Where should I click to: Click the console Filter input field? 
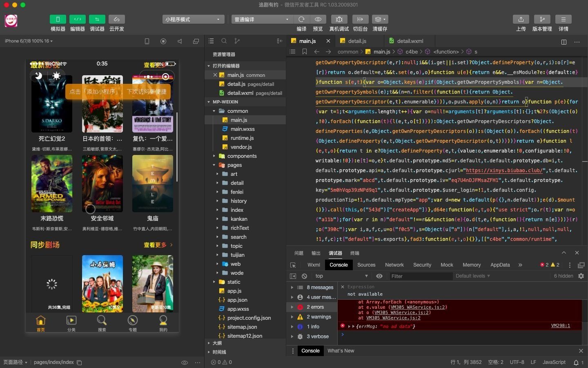pyautogui.click(x=421, y=276)
